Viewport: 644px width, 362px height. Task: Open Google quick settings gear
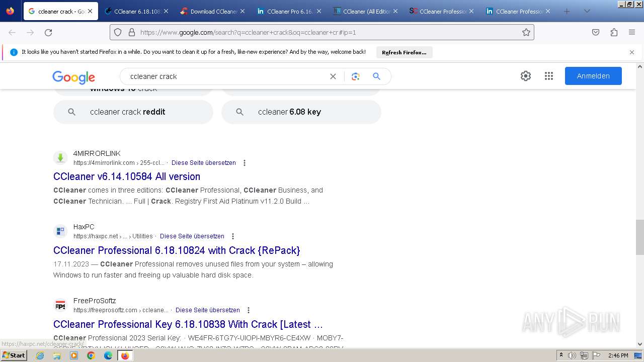[x=526, y=76]
